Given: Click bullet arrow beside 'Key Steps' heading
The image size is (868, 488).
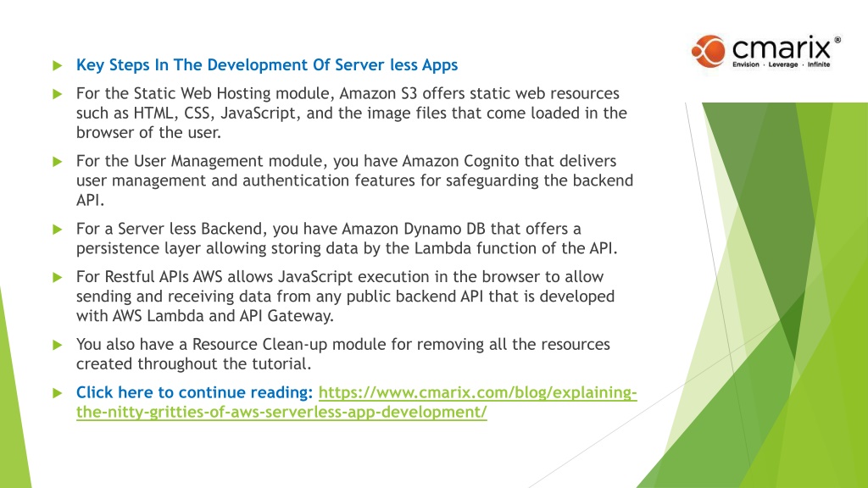Looking at the screenshot, I should pos(58,65).
